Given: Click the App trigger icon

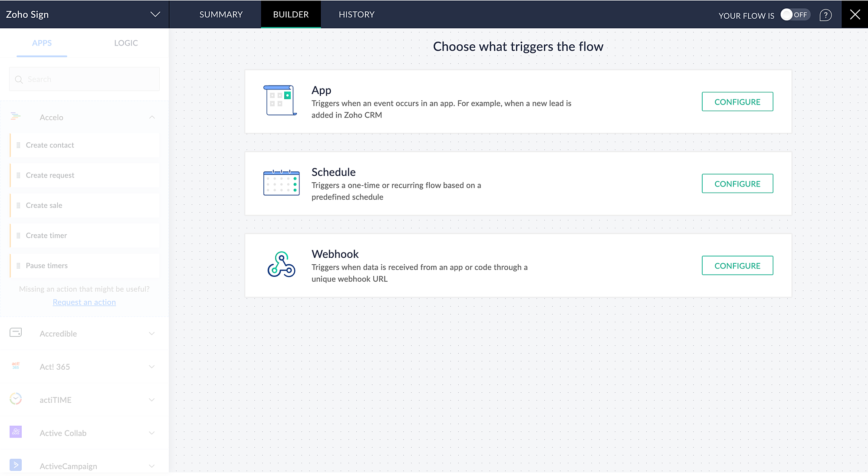Looking at the screenshot, I should pyautogui.click(x=280, y=100).
